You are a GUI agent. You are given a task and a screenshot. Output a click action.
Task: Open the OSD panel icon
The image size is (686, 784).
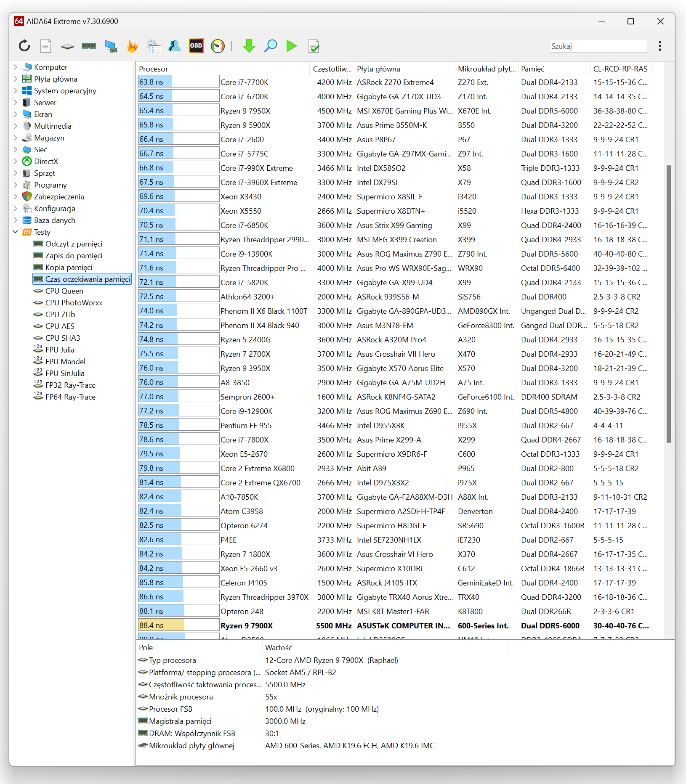196,46
